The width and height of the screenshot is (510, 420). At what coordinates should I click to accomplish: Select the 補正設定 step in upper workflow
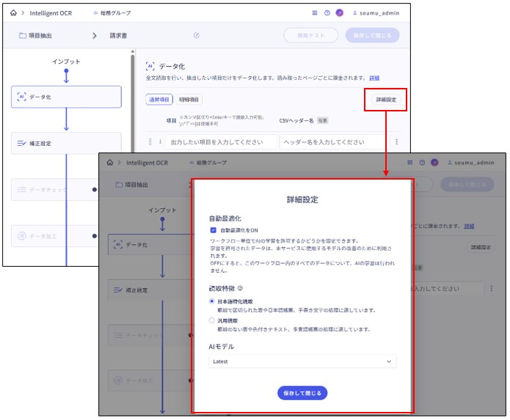pos(66,144)
